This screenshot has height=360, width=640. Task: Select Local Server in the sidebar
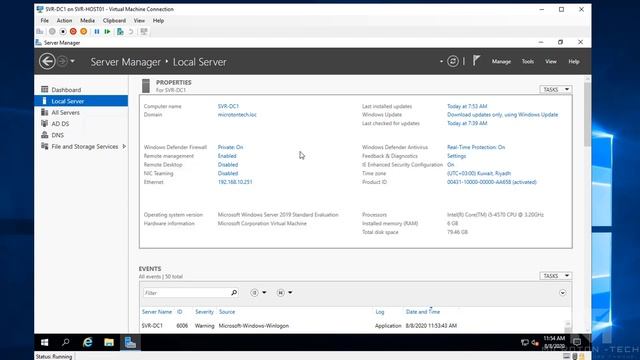(81, 101)
